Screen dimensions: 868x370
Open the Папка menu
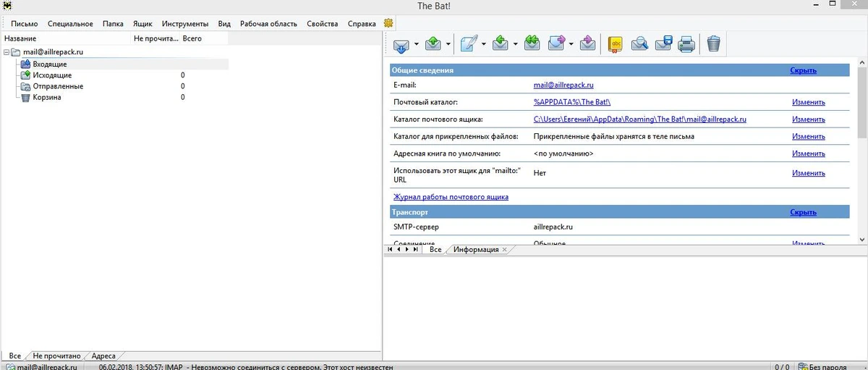[x=113, y=24]
